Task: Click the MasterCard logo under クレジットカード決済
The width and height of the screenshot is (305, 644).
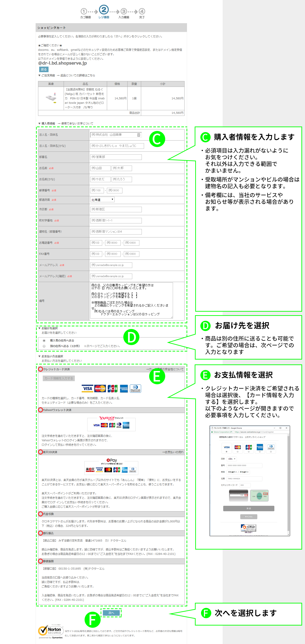Action: tap(100, 388)
